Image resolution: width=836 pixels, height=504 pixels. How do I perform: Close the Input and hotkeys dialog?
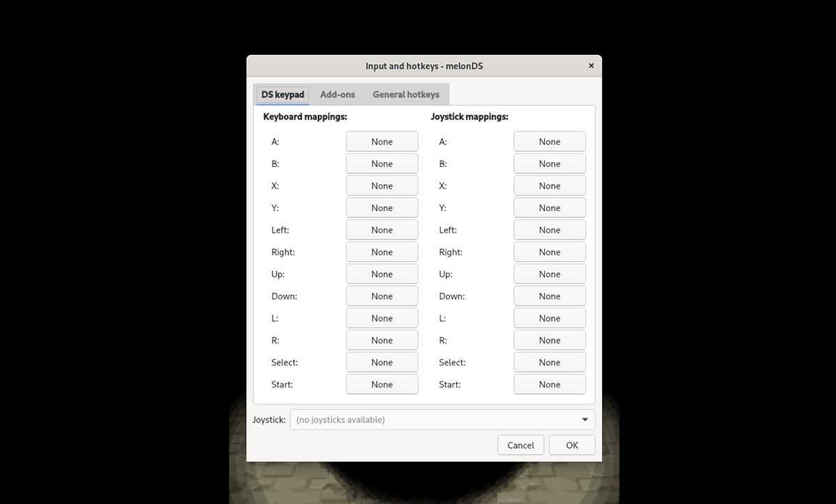coord(591,66)
